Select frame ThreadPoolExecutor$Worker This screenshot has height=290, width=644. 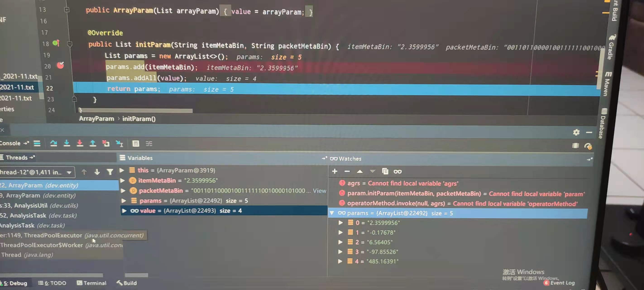point(61,245)
